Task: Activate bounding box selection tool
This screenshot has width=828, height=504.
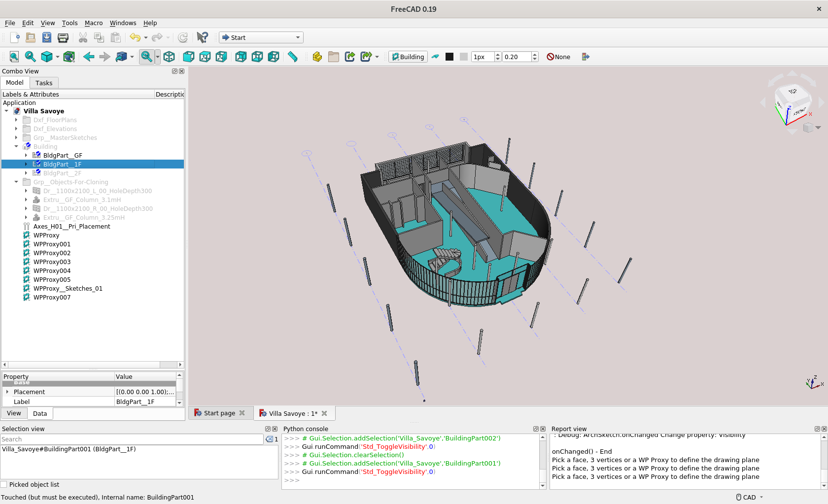Action: pyautogui.click(x=69, y=57)
